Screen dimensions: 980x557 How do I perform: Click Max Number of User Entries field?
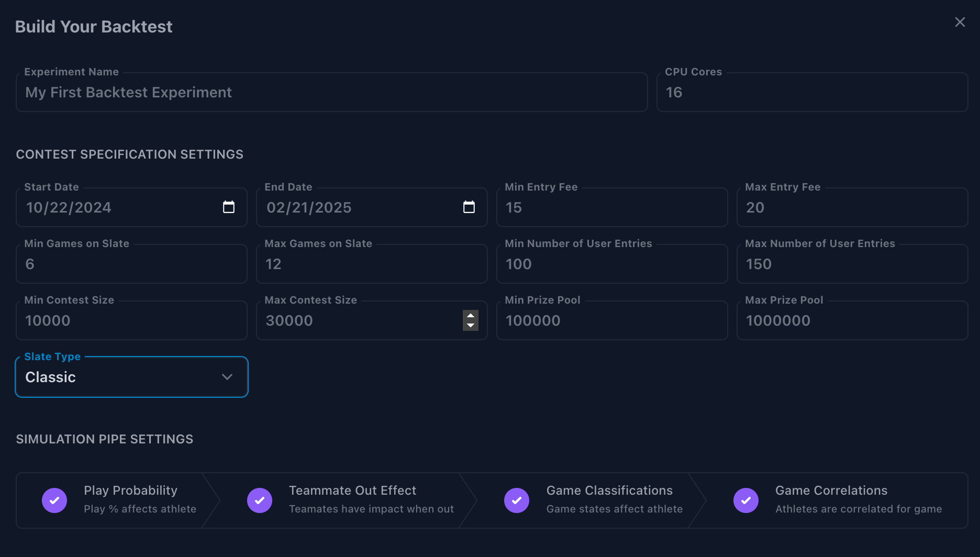(852, 264)
